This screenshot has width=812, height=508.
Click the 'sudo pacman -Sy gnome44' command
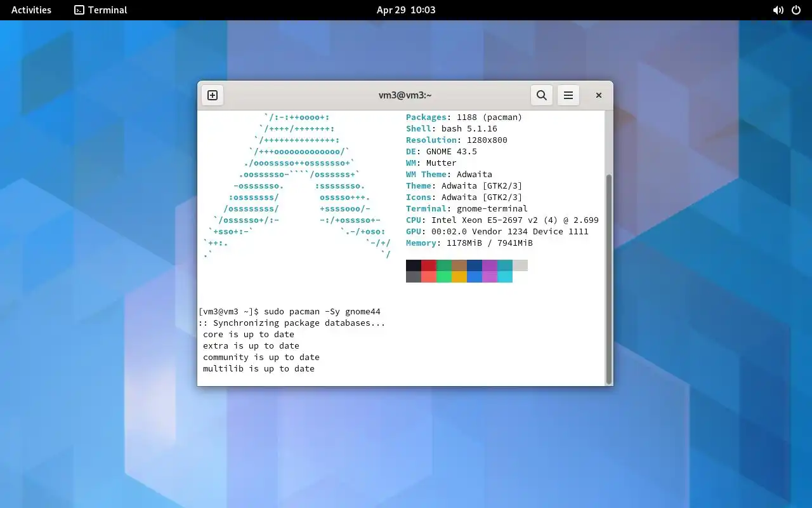[x=322, y=312]
